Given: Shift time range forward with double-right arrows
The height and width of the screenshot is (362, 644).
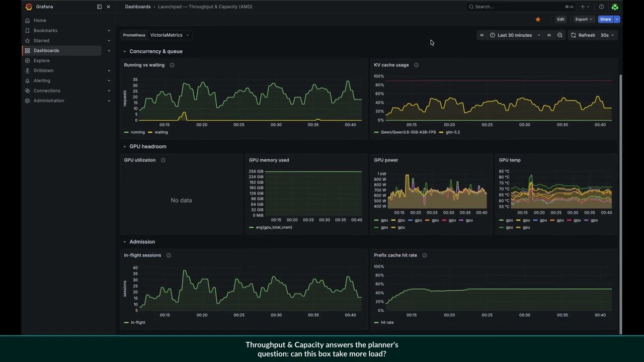Looking at the screenshot, I should point(549,35).
